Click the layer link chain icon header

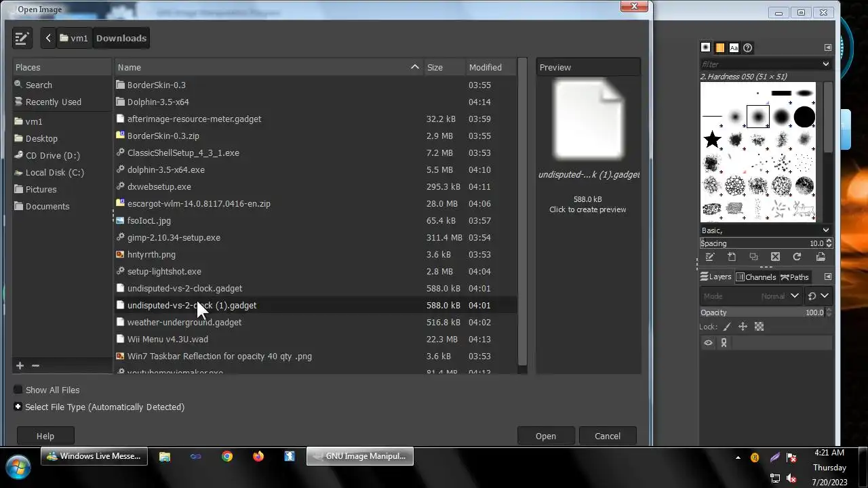coord(724,343)
